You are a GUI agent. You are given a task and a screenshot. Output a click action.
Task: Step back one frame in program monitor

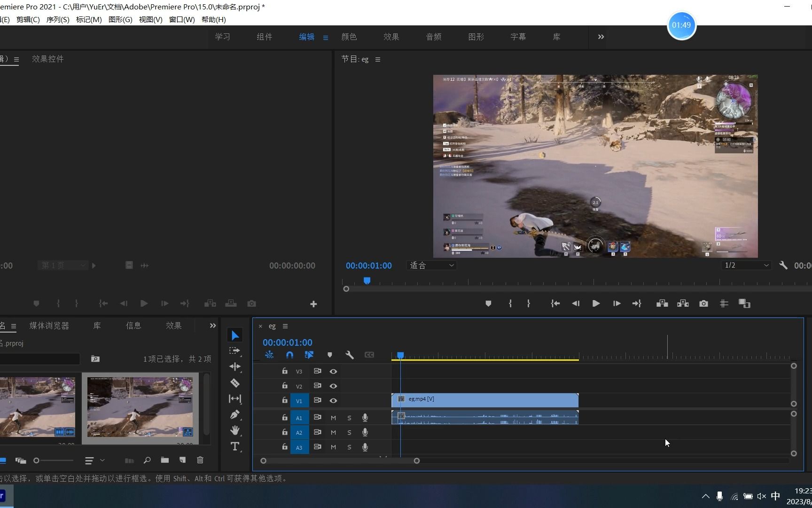tap(576, 304)
